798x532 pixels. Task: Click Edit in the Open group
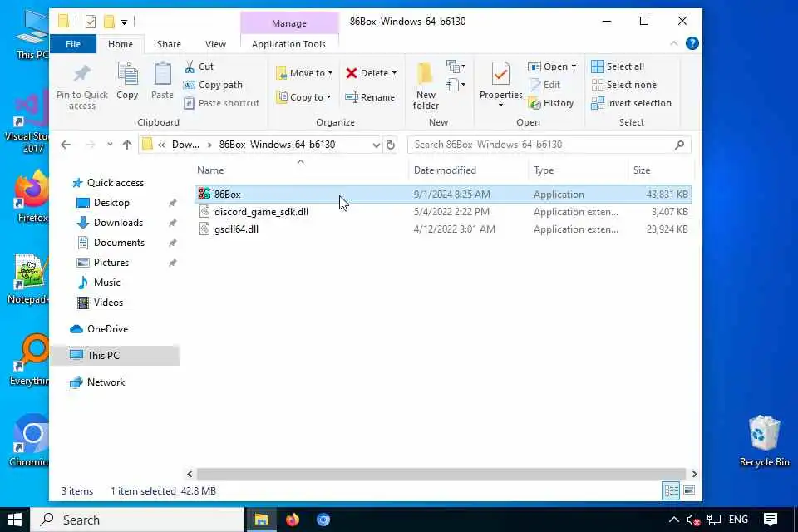click(544, 85)
